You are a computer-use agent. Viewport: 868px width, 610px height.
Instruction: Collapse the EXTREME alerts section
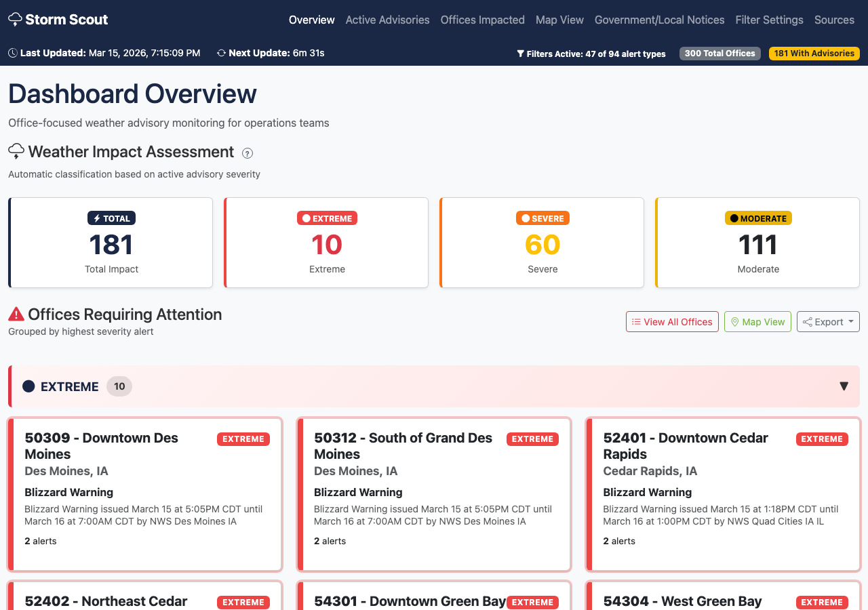[844, 386]
